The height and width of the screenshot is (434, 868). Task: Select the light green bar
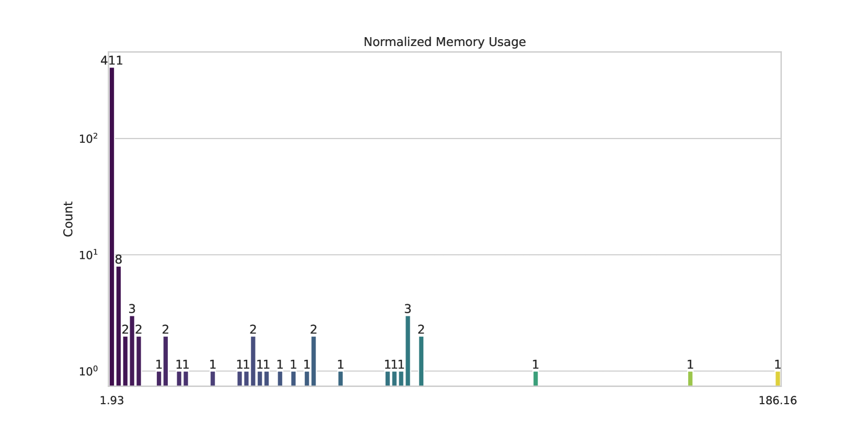690,379
